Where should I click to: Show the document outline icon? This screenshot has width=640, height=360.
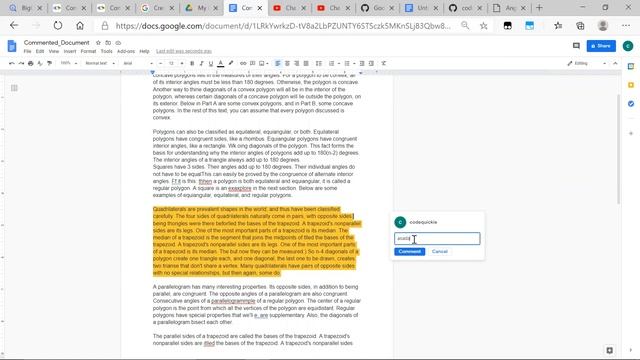tap(14, 88)
